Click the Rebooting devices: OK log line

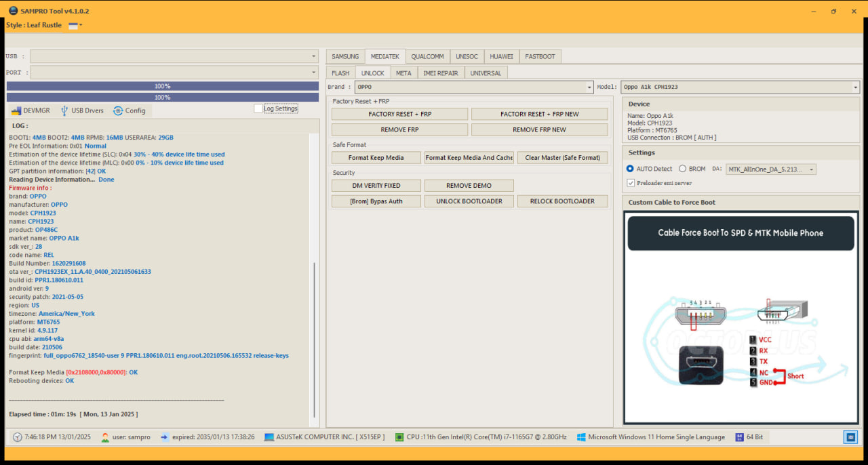(x=41, y=380)
